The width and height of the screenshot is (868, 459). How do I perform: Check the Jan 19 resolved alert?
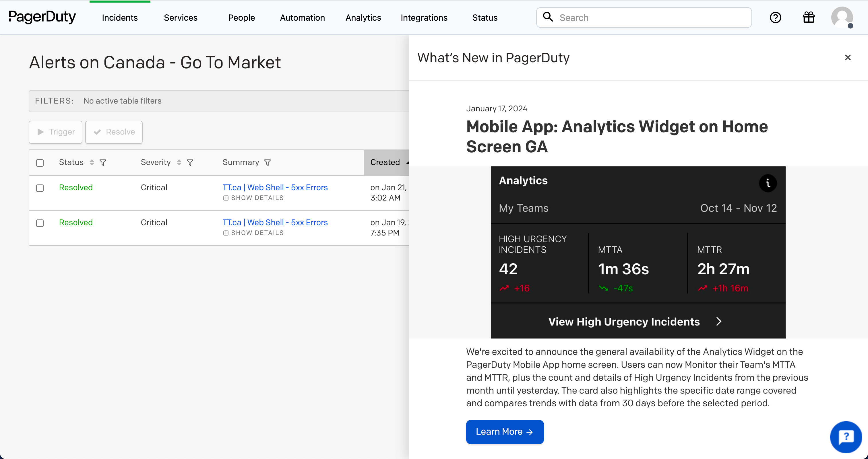coord(40,223)
